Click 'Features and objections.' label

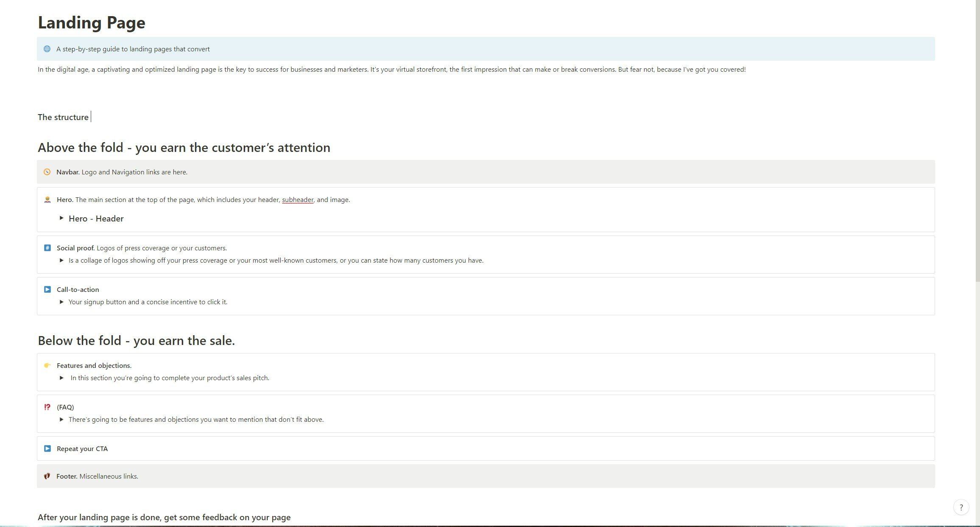pyautogui.click(x=94, y=365)
